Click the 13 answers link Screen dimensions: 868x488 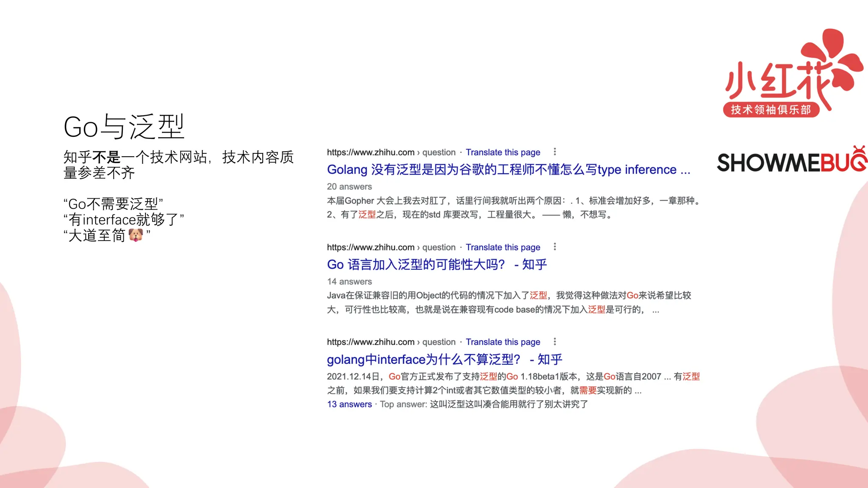[349, 404]
